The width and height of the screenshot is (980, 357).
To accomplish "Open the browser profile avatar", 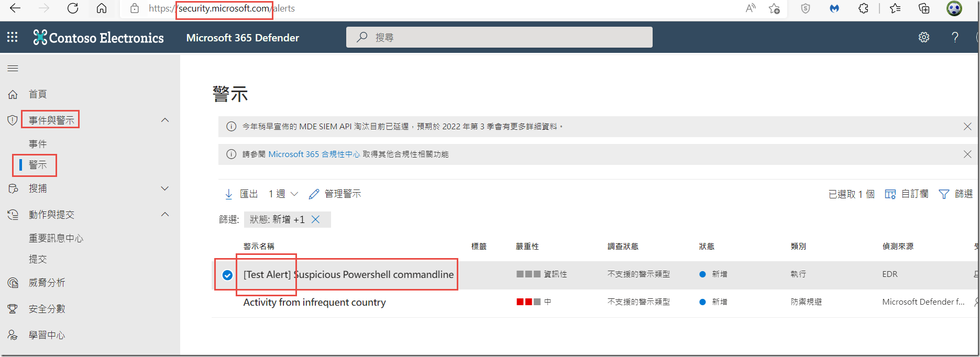I will (x=954, y=8).
